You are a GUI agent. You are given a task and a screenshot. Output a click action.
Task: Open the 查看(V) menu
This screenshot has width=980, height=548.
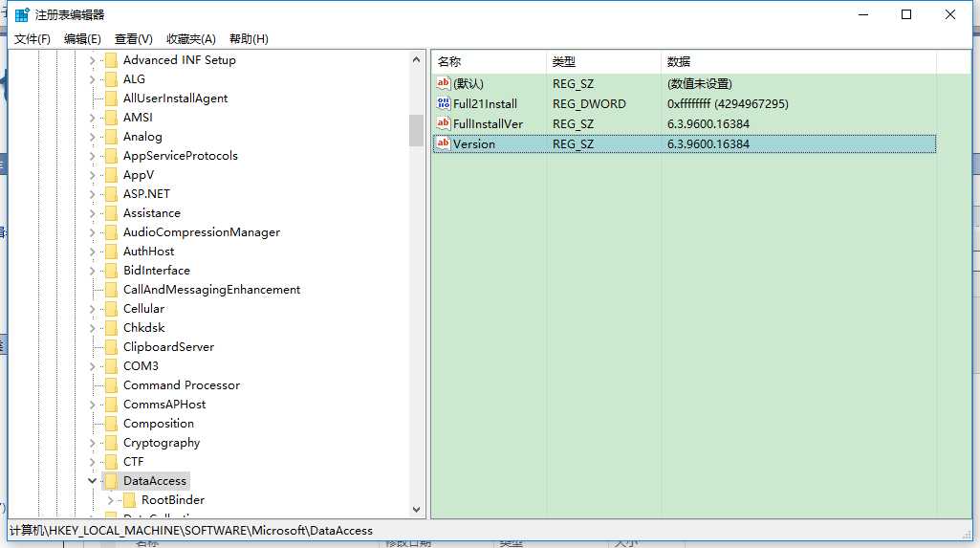pyautogui.click(x=133, y=39)
